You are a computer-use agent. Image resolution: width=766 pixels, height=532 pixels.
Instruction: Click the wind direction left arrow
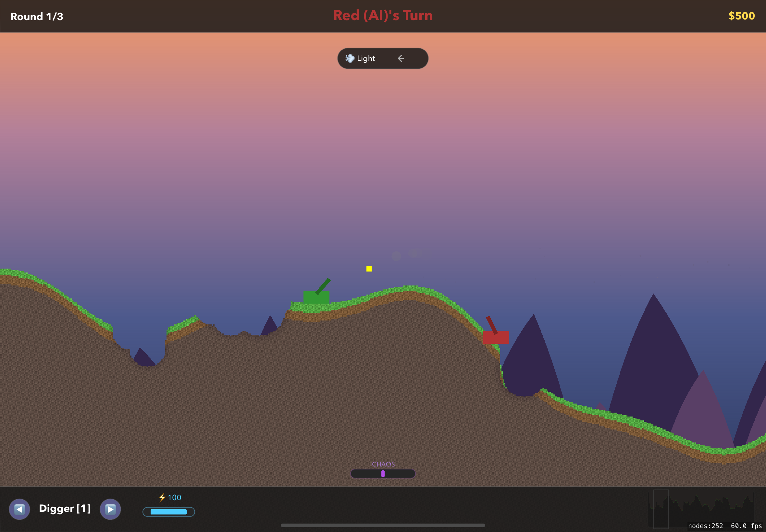401,58
